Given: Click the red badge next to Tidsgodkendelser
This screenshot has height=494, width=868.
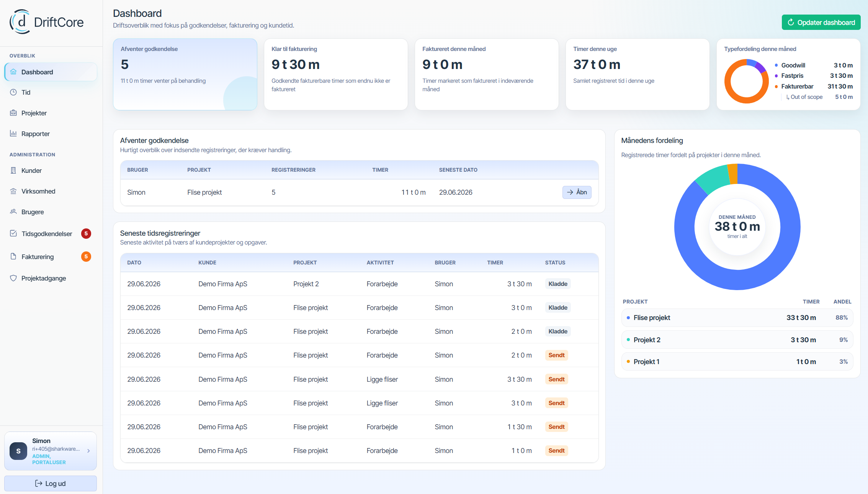Looking at the screenshot, I should click(86, 233).
